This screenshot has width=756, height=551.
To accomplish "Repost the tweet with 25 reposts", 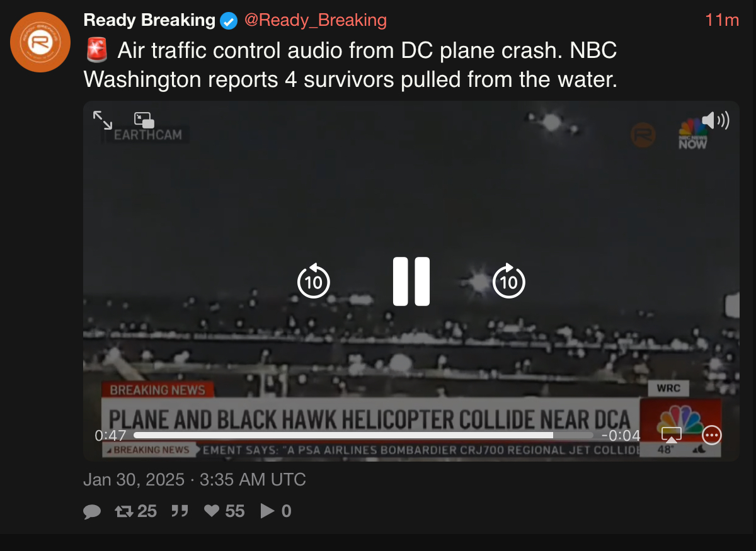I will (136, 511).
